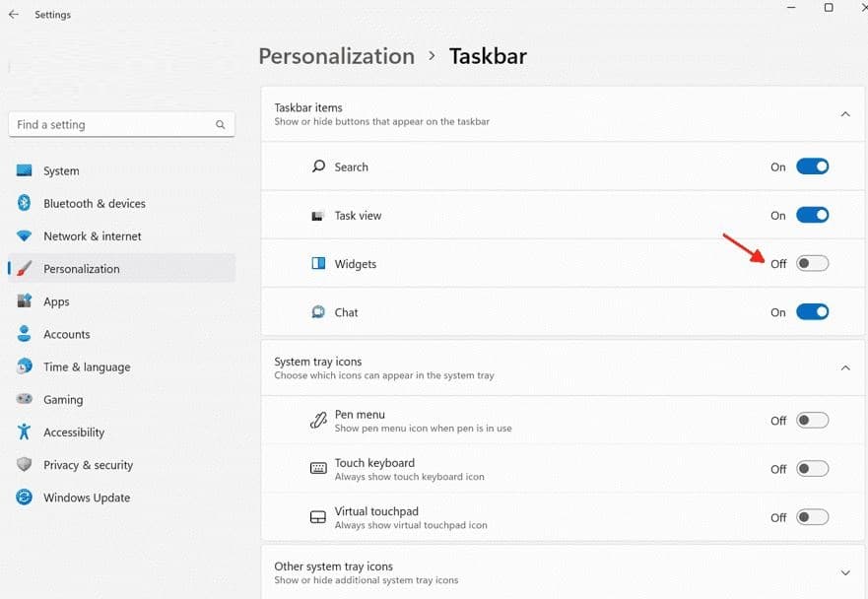Collapse the Taskbar items section
868x599 pixels.
click(x=844, y=114)
